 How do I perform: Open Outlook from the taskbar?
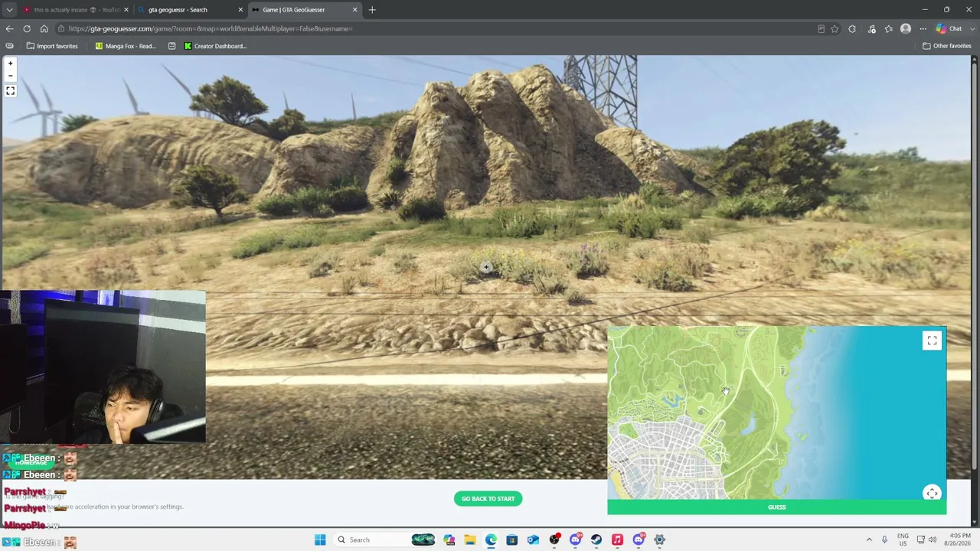(x=533, y=540)
